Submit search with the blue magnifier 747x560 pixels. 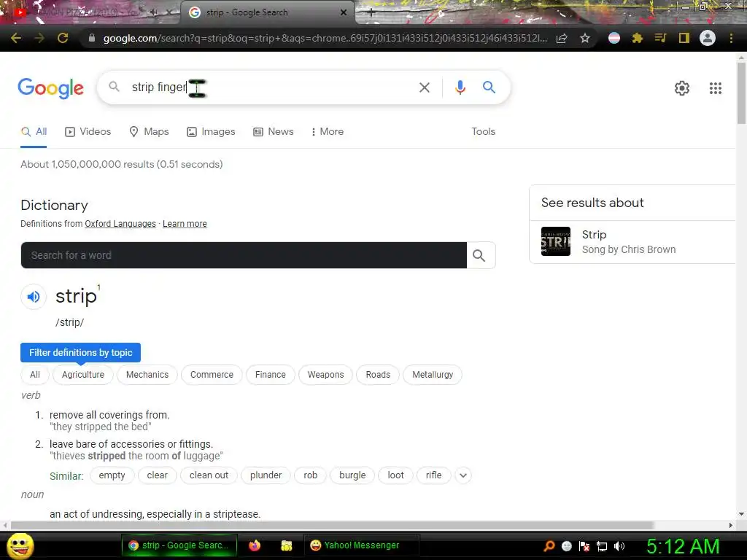[x=489, y=87]
